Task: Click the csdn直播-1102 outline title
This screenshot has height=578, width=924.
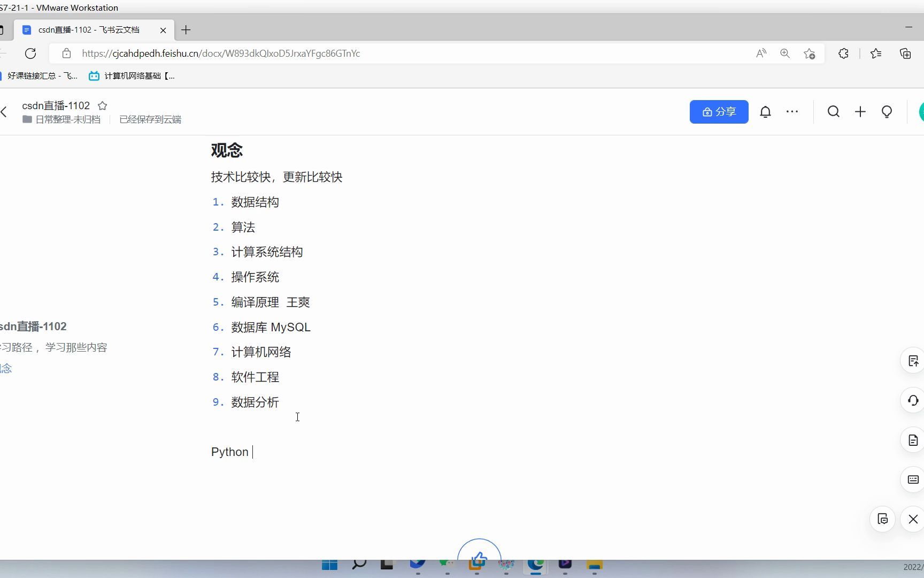Action: [x=33, y=326]
